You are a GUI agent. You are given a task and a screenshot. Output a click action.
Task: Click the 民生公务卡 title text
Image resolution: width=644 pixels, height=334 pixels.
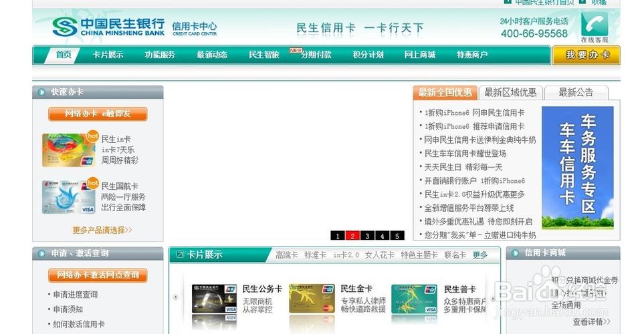(x=262, y=289)
